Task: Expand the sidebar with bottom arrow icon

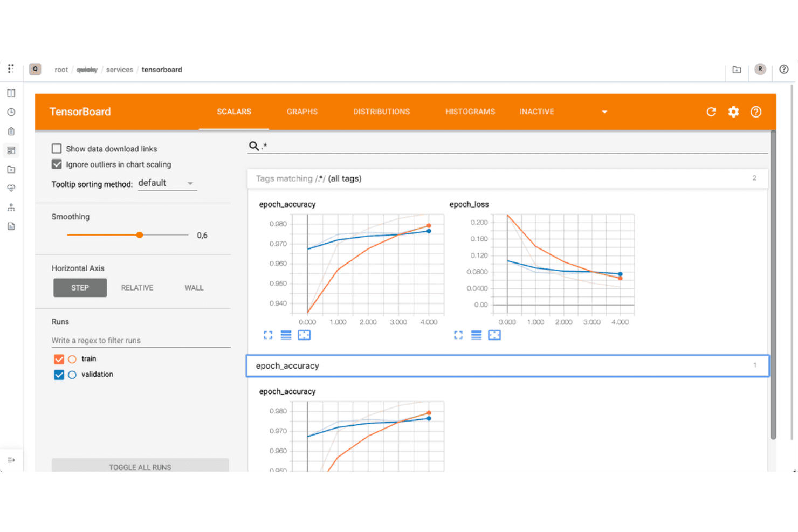Action: [x=11, y=460]
